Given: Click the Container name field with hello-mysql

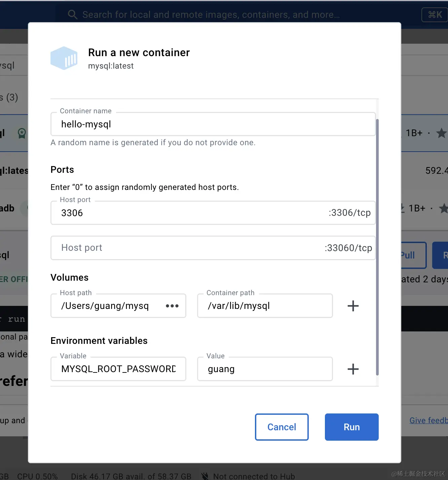Looking at the screenshot, I should 213,124.
